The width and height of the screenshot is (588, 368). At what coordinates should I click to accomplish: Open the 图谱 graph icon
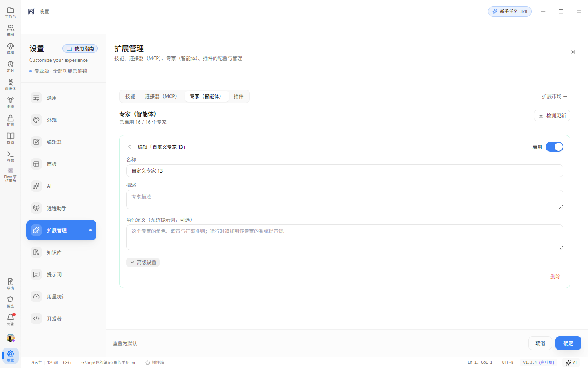(x=11, y=103)
